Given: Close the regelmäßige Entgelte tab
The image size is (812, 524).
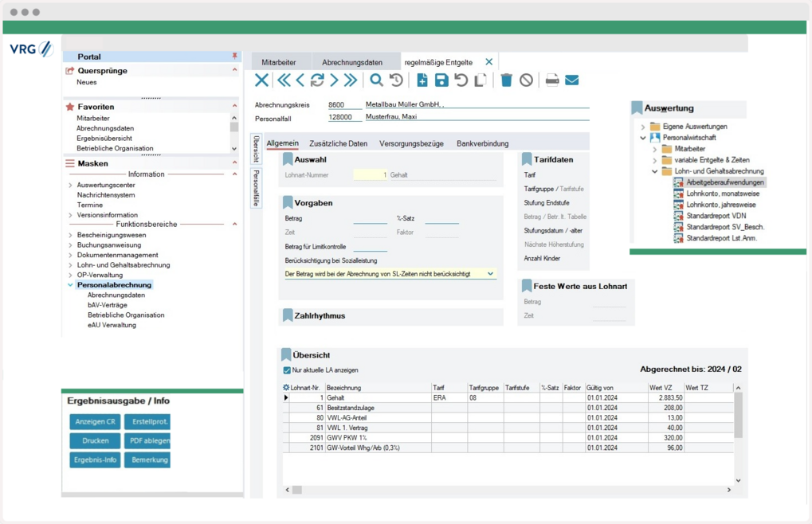Looking at the screenshot, I should click(488, 61).
